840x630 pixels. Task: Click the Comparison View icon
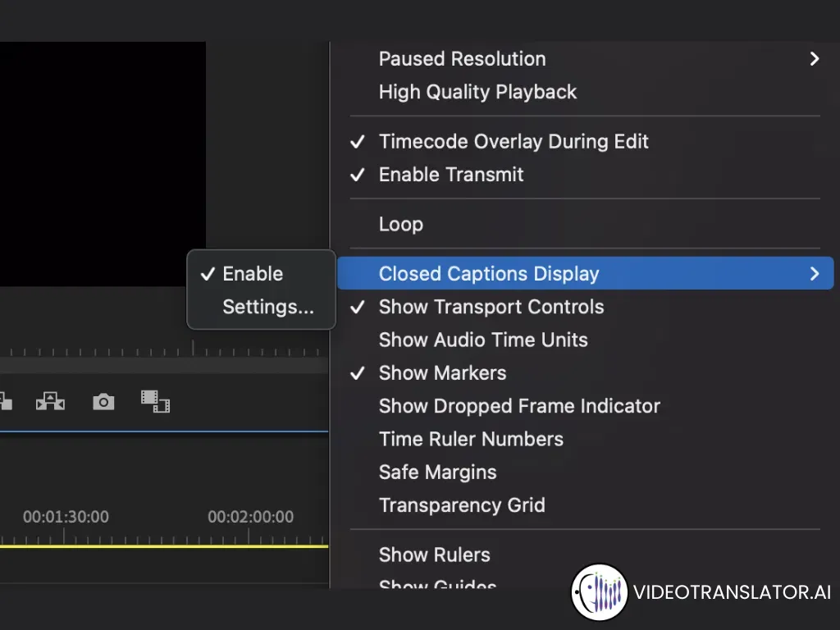point(155,401)
